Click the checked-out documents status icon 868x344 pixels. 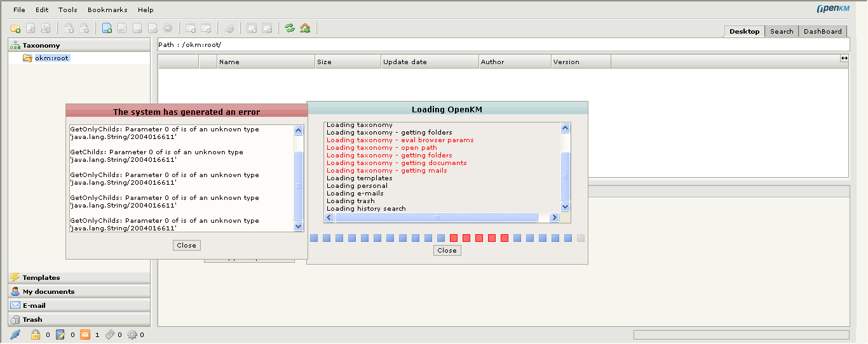tap(61, 334)
